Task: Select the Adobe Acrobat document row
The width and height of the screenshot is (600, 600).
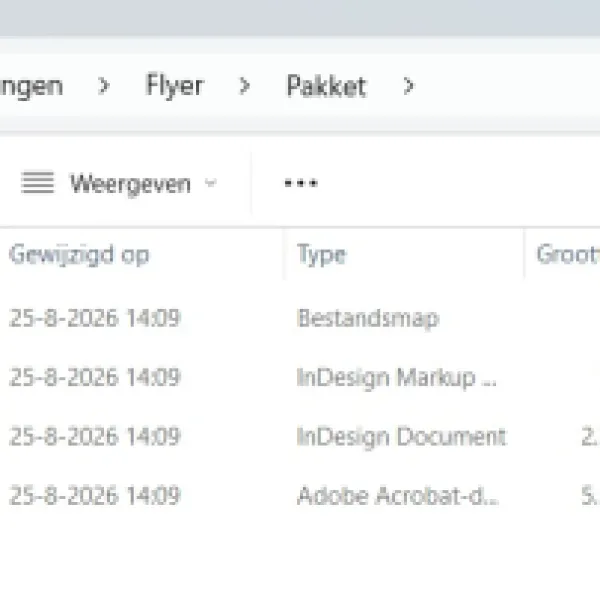Action: coord(300,496)
